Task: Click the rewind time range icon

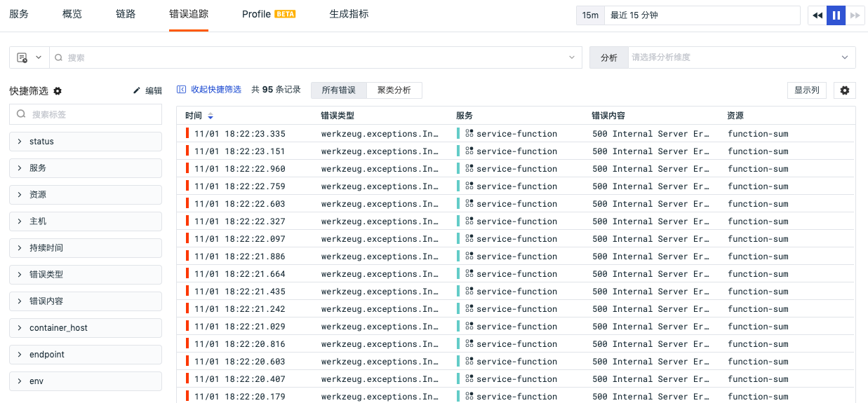Action: click(817, 15)
